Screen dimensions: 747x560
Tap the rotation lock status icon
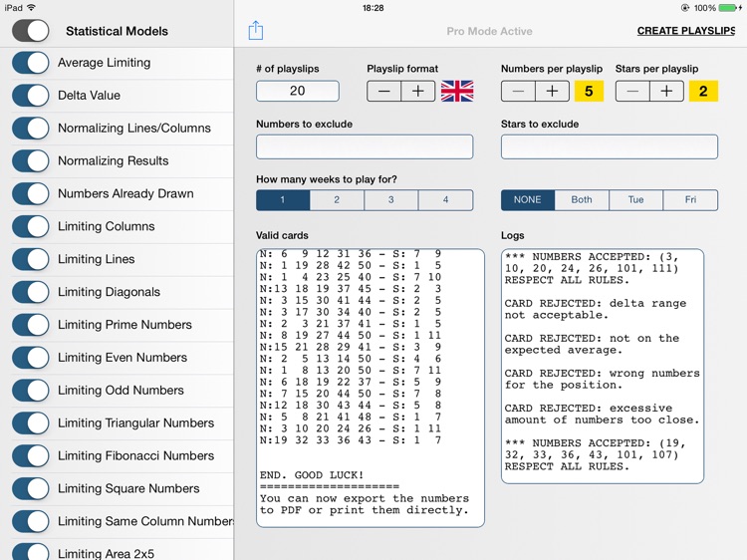[x=685, y=8]
